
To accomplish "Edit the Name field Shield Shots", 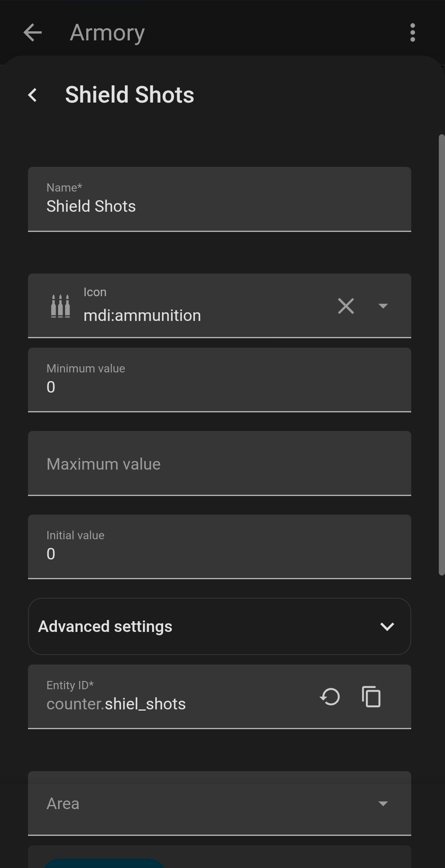I will [220, 199].
